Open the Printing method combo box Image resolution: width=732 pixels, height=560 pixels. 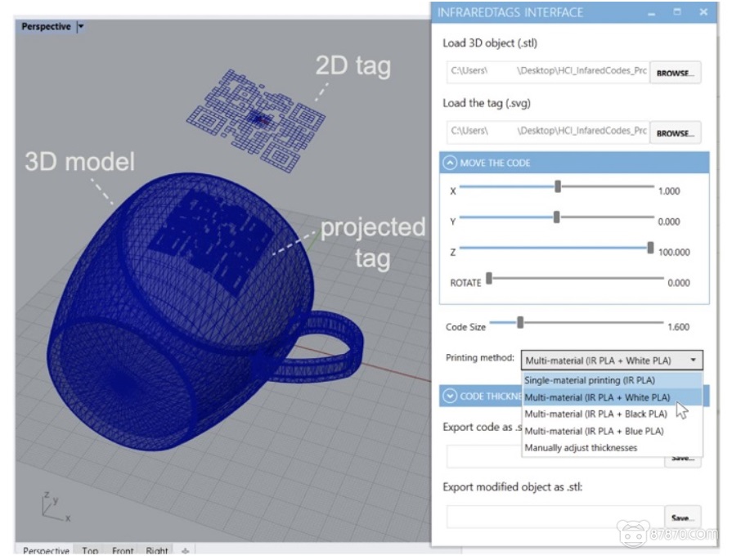(x=611, y=360)
